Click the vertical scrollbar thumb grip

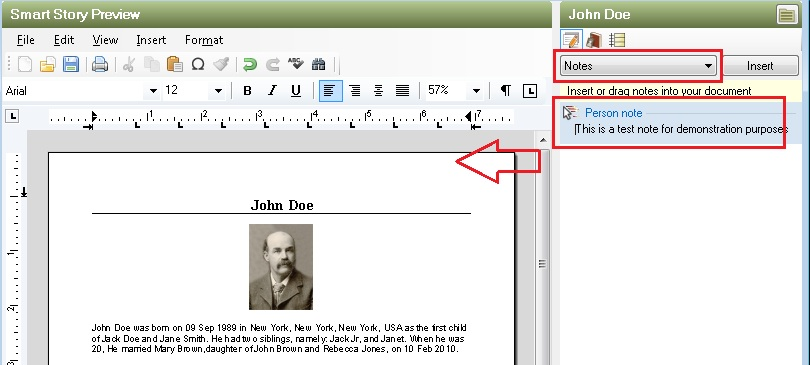[542, 264]
